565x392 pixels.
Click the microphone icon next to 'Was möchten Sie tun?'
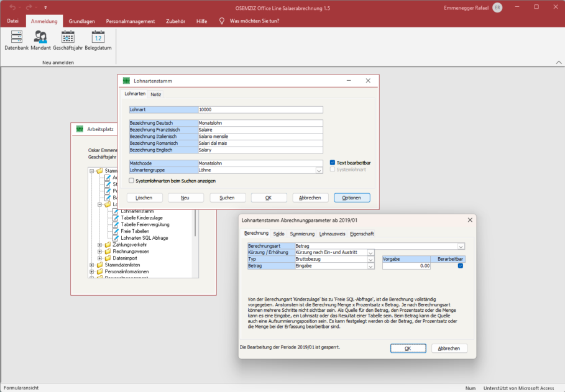(221, 21)
